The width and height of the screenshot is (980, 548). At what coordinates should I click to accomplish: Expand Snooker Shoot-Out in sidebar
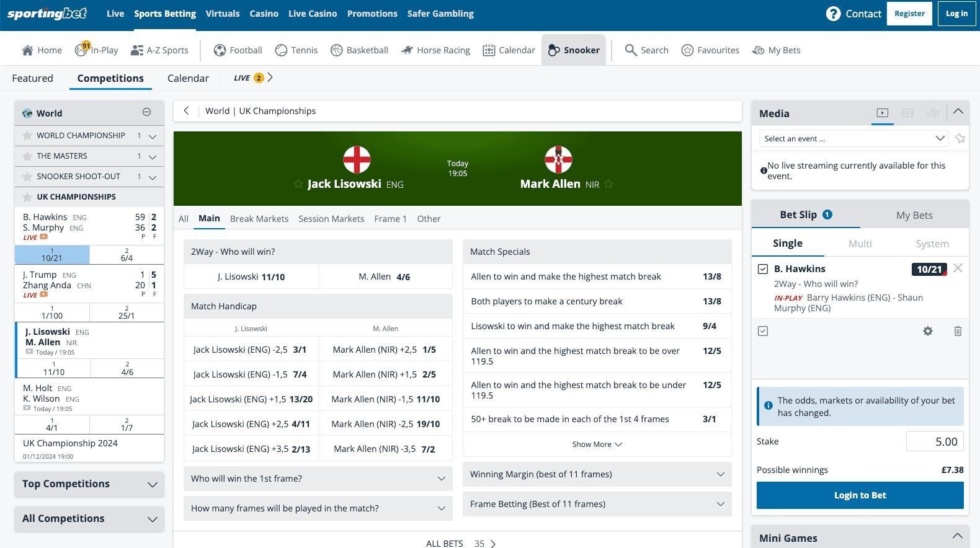point(153,177)
